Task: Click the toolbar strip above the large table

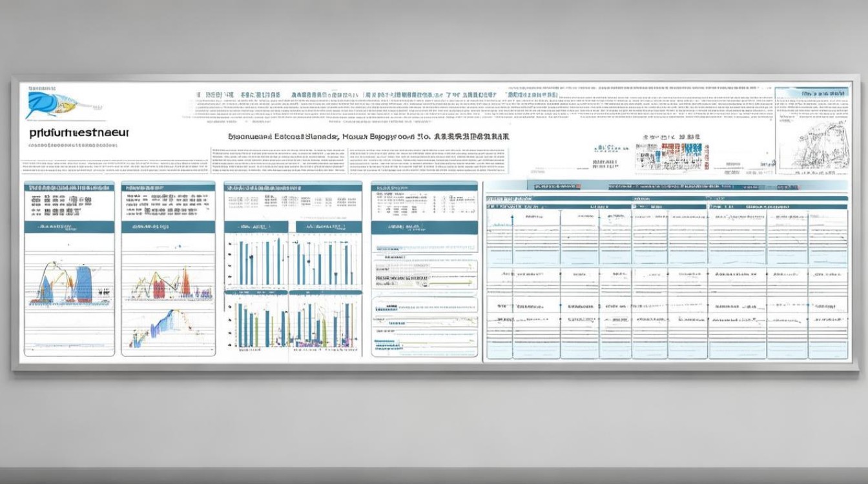Action: click(x=665, y=186)
